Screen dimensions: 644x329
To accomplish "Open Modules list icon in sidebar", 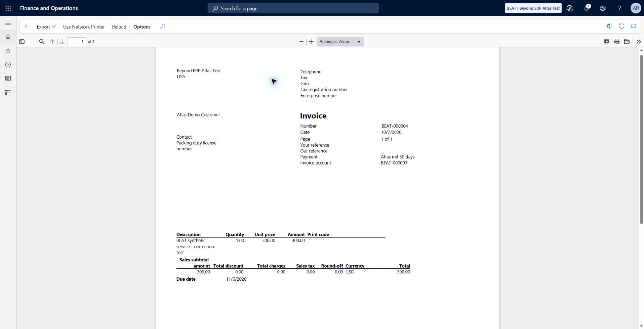I will click(8, 92).
